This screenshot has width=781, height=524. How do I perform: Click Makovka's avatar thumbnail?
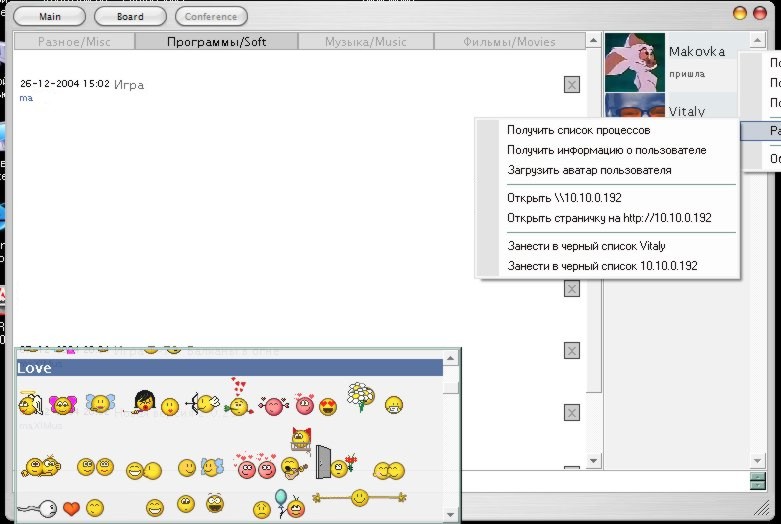(635, 61)
